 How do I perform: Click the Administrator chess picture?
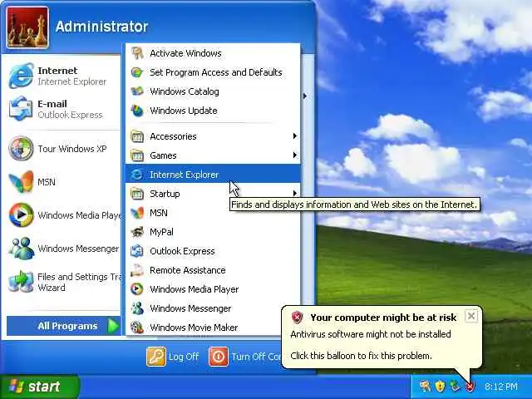(x=27, y=27)
